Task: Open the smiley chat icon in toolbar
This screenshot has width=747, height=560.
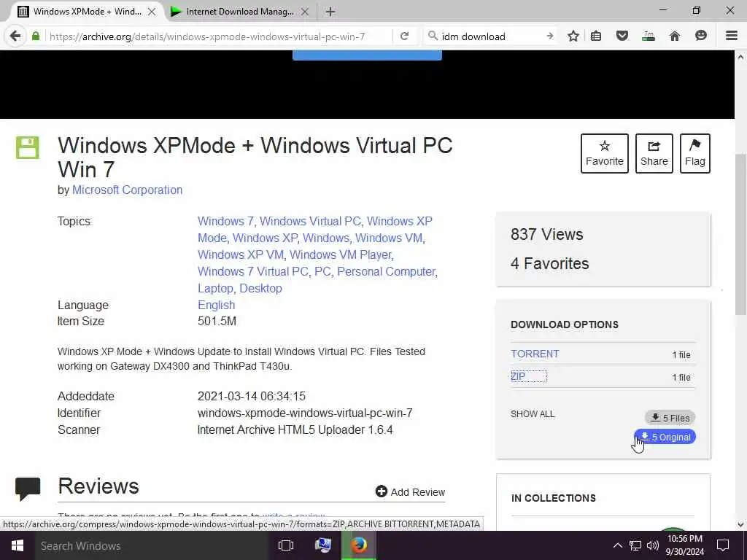Action: coord(701,36)
